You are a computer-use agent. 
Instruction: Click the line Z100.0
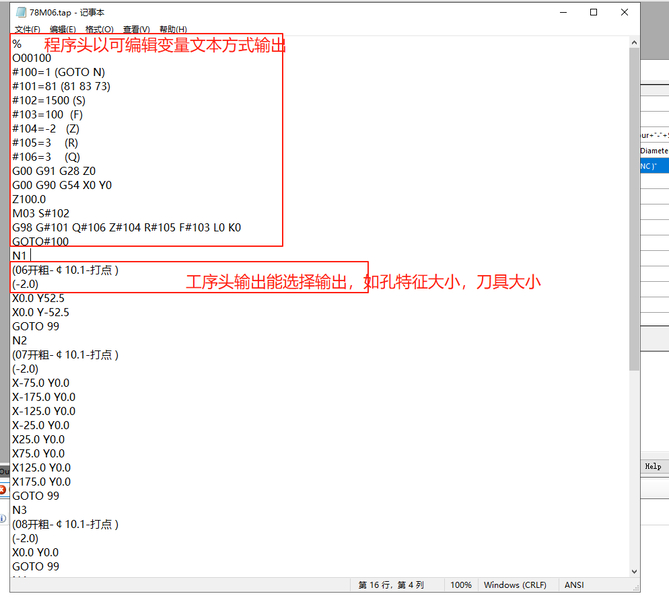coord(29,199)
